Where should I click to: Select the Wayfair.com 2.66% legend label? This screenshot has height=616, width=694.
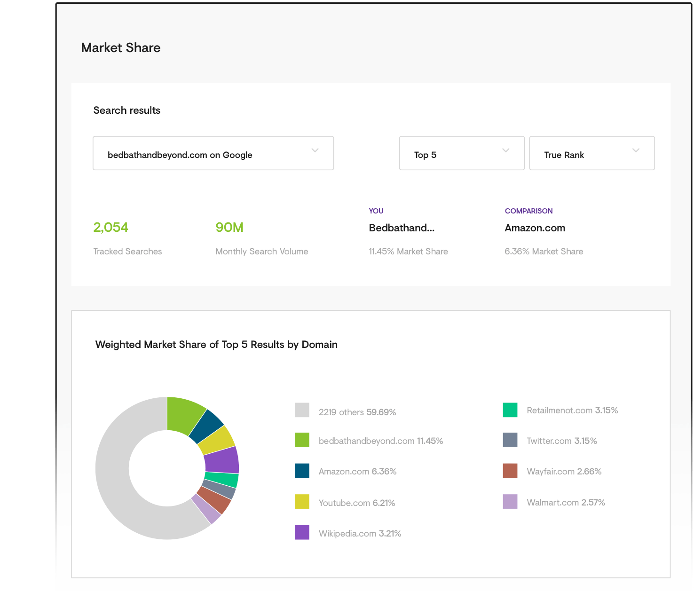(x=564, y=472)
